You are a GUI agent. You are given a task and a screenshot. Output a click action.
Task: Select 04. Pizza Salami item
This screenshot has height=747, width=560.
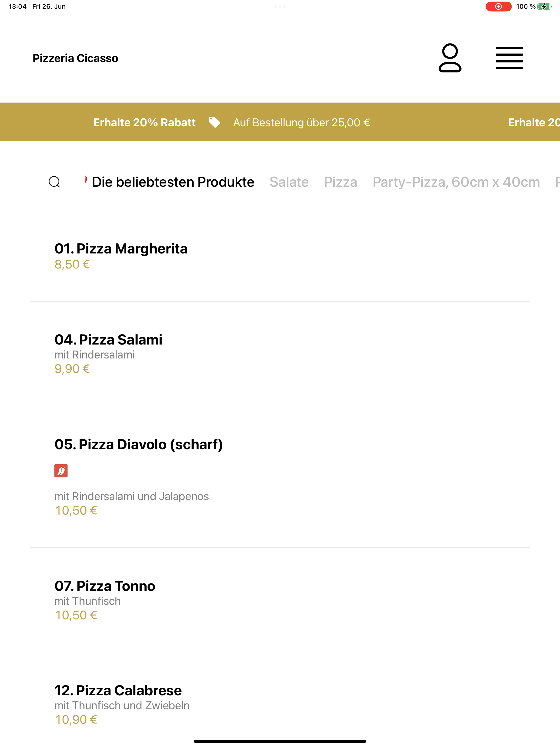tap(280, 354)
